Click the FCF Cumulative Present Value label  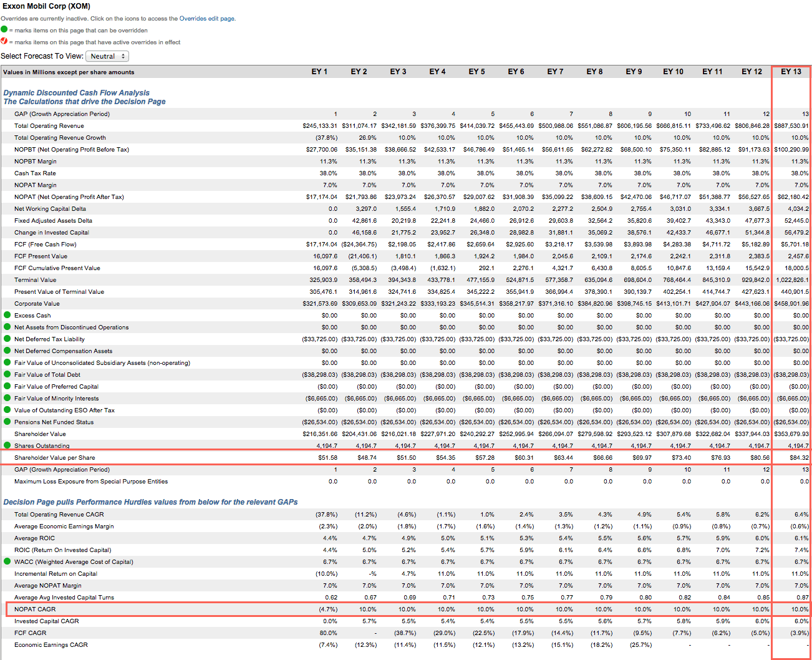tap(57, 268)
